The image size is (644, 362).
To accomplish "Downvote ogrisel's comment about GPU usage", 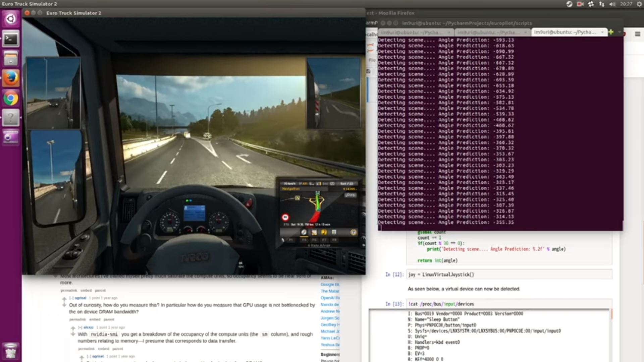I will [64, 305].
